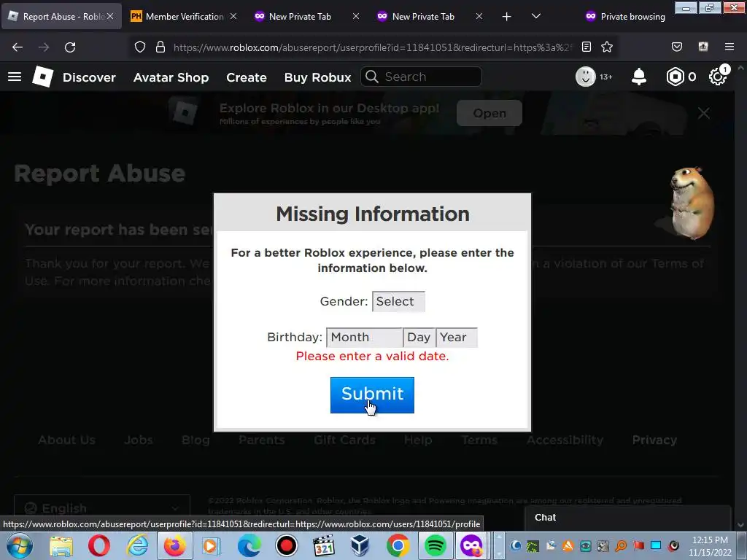This screenshot has height=560, width=747.
Task: Open the speaker volume tray icon
Action: [x=673, y=545]
